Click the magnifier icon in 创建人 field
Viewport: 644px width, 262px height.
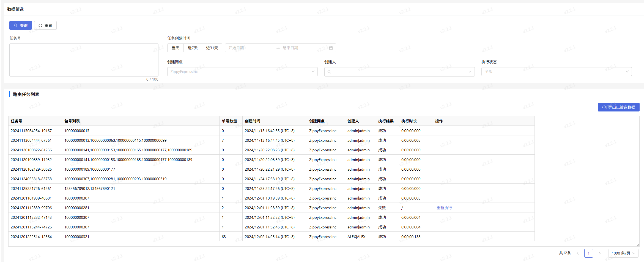[x=329, y=72]
